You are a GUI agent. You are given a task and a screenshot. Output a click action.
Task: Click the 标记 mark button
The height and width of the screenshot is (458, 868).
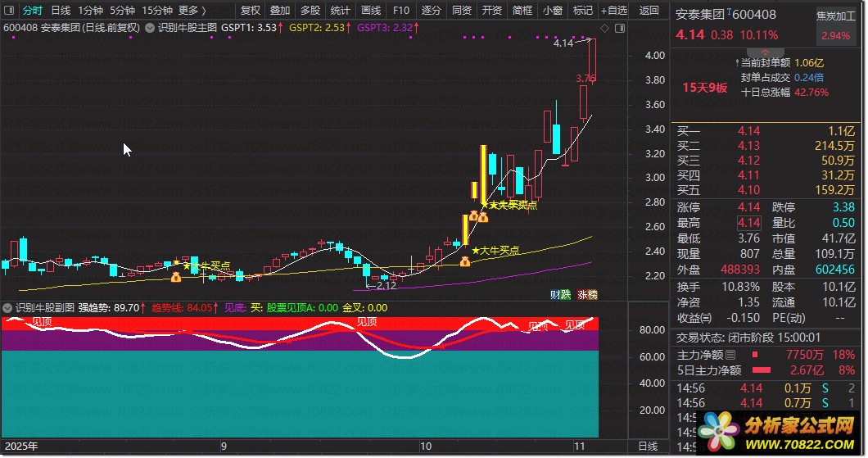coord(582,10)
